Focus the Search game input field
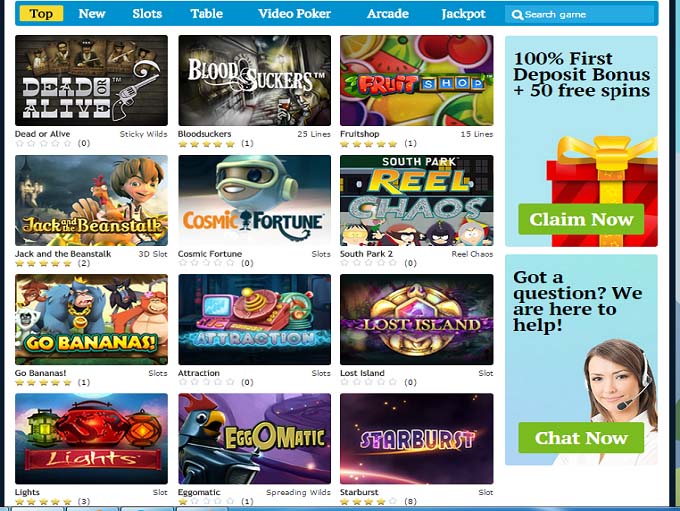680x511 pixels. pyautogui.click(x=579, y=15)
